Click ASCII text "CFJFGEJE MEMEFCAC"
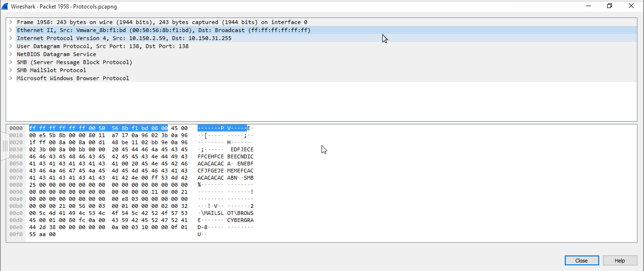 pos(225,171)
